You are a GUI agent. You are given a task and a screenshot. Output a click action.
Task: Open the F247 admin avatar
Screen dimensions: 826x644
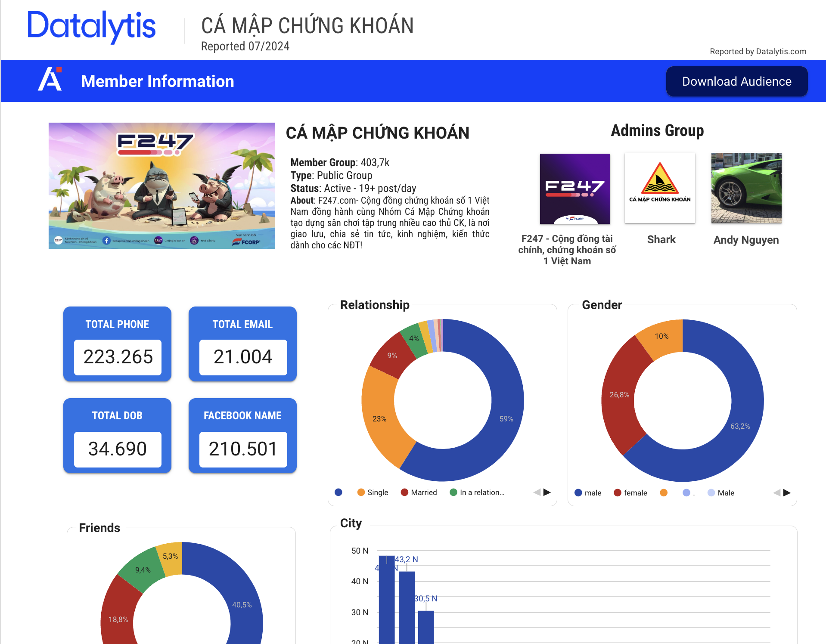[575, 189]
